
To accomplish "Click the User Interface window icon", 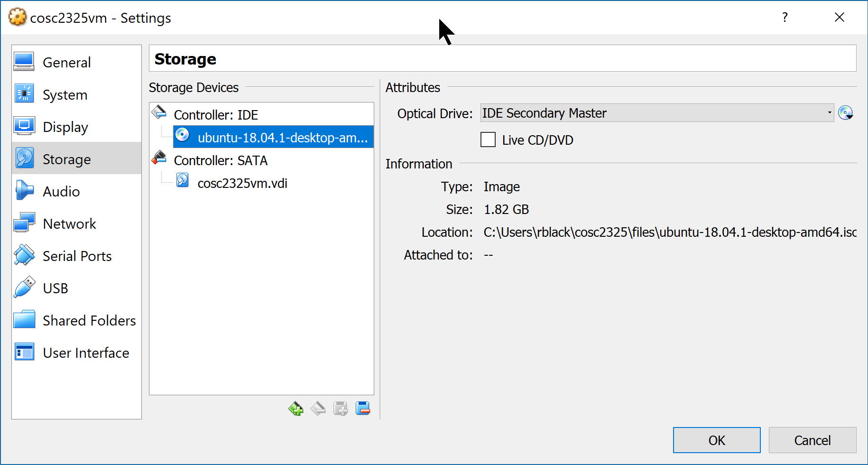I will (24, 352).
